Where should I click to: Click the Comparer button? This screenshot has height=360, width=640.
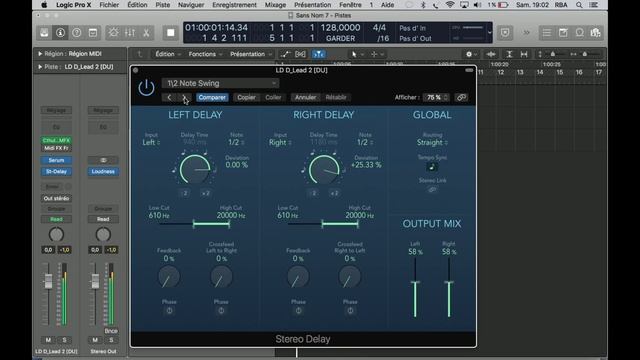[x=212, y=98]
